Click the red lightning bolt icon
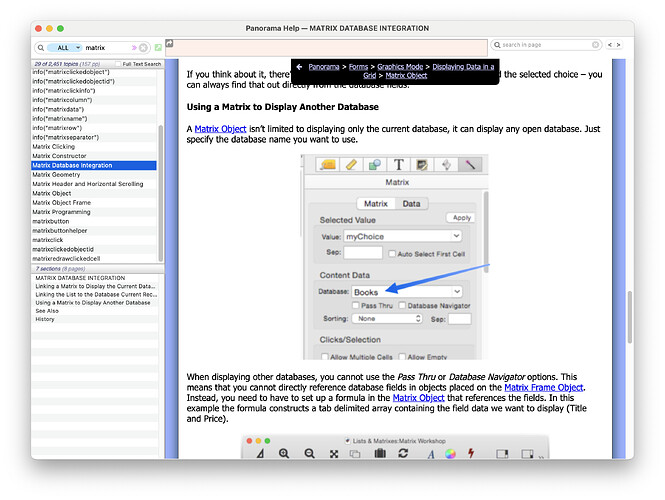Image resolution: width=665 pixels, height=500 pixels. 471,454
